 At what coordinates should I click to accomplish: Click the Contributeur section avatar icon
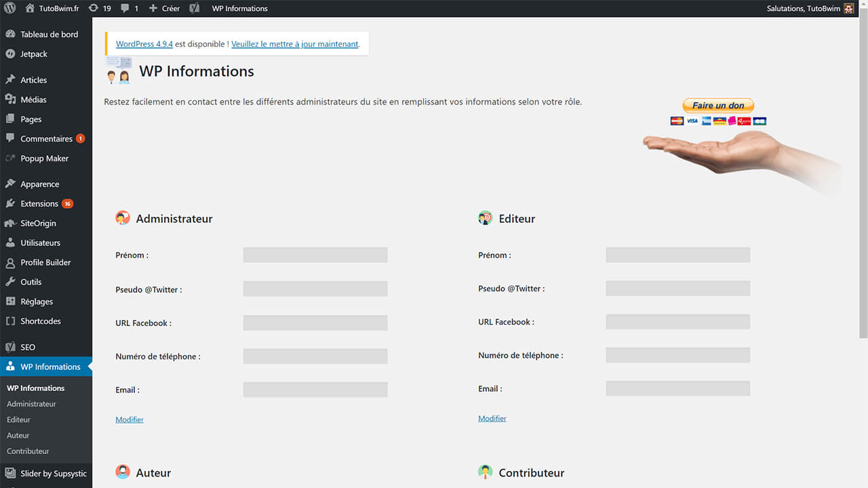click(486, 472)
